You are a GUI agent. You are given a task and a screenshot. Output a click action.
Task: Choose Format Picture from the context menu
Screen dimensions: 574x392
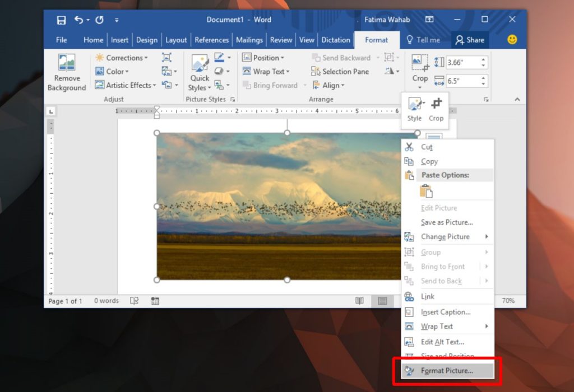pyautogui.click(x=446, y=370)
